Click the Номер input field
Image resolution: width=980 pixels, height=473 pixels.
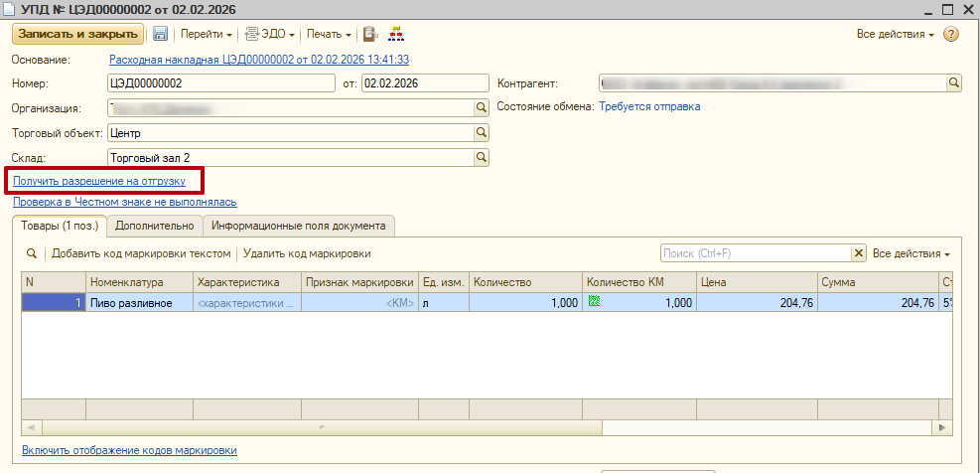(x=220, y=83)
